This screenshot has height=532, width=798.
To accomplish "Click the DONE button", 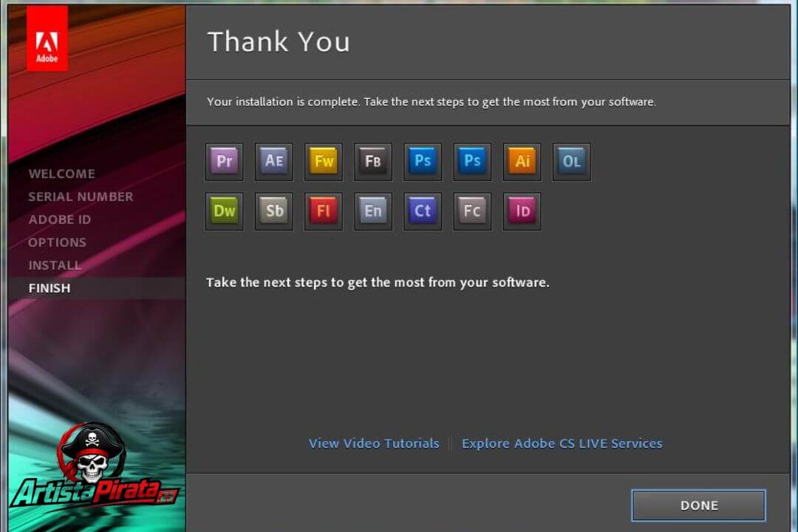I will pyautogui.click(x=699, y=505).
